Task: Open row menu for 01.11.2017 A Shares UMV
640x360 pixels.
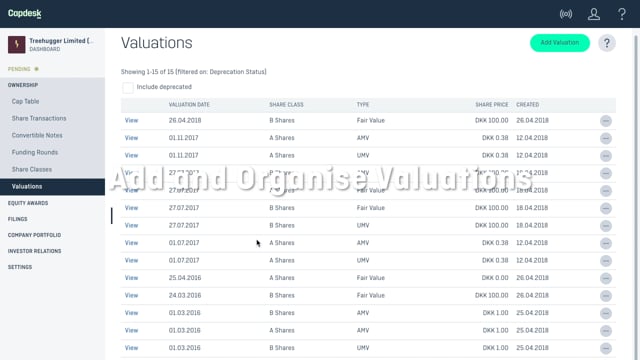Action: [606, 156]
